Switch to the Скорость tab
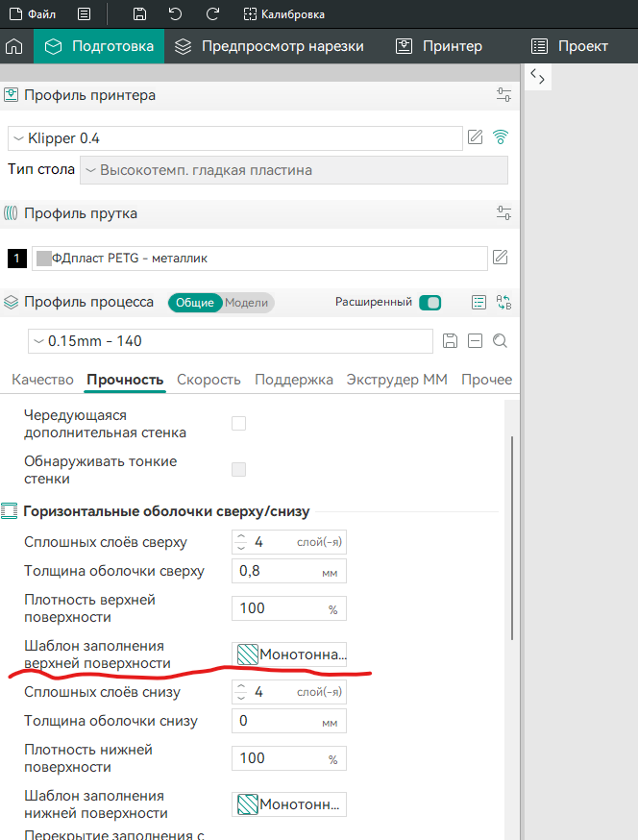 (209, 380)
